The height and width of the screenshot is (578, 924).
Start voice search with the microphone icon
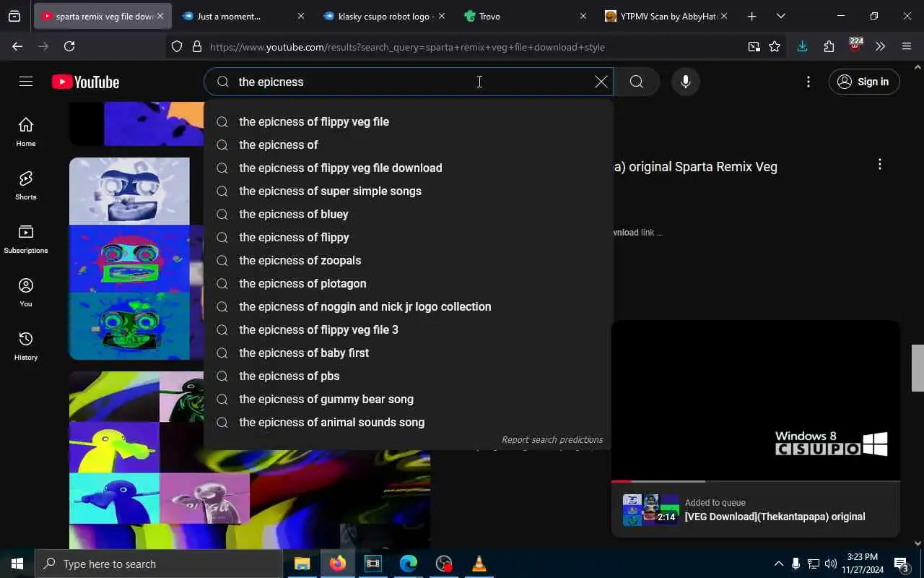(x=686, y=82)
